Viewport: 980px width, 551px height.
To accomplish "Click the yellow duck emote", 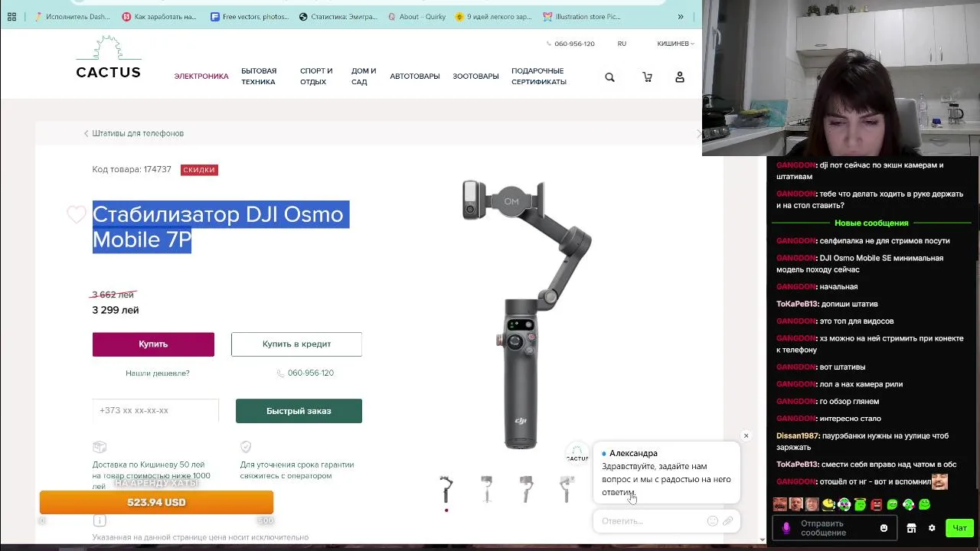I will [x=828, y=504].
